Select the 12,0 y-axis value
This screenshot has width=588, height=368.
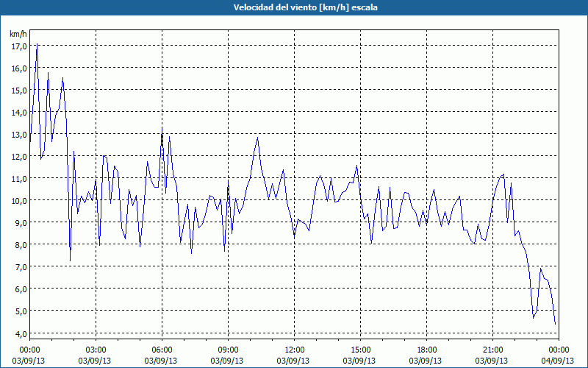19,157
